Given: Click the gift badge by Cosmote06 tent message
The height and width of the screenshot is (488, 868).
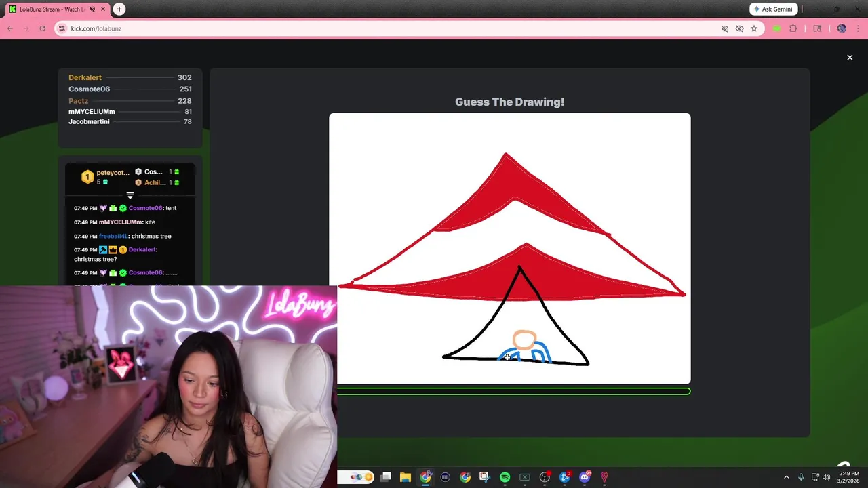Looking at the screenshot, I should tap(113, 208).
